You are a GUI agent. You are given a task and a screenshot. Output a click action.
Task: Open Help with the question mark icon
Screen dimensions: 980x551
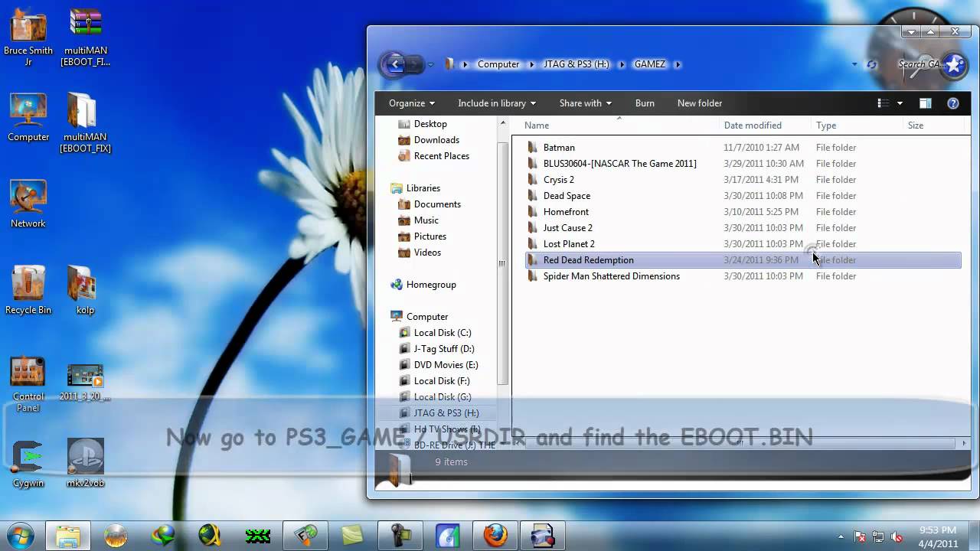[x=953, y=103]
